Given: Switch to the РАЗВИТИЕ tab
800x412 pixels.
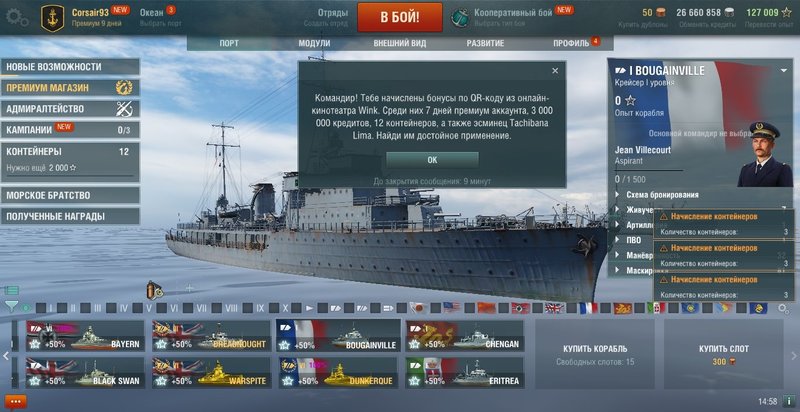Looking at the screenshot, I should pyautogui.click(x=485, y=43).
